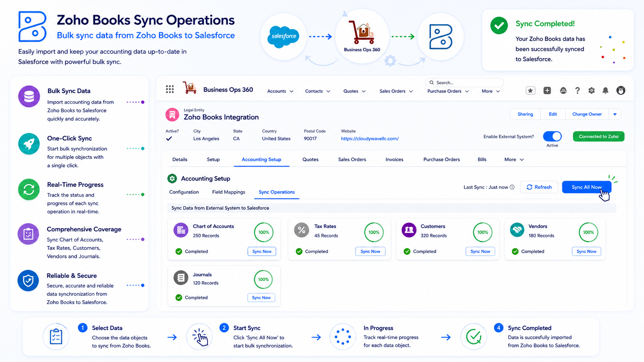Screen dimensions: 644x362
Task: Click the Vendors handshake icon
Action: tap(517, 230)
